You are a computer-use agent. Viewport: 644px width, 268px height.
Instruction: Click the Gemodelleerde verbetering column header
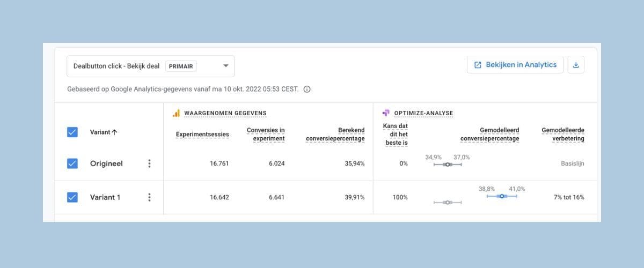tap(563, 134)
